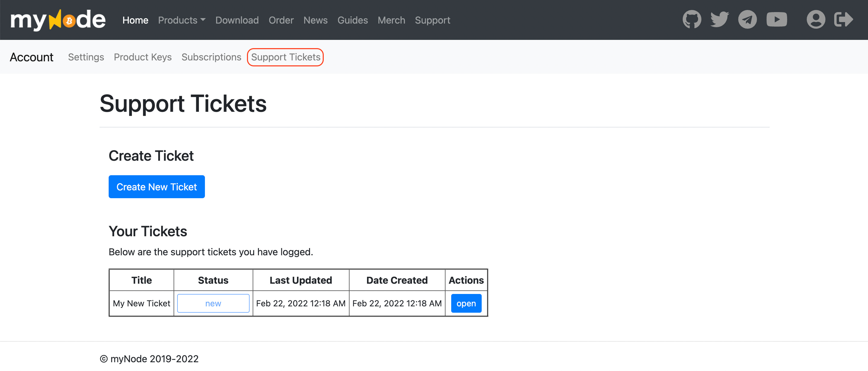Expand the Products dropdown

(x=181, y=20)
